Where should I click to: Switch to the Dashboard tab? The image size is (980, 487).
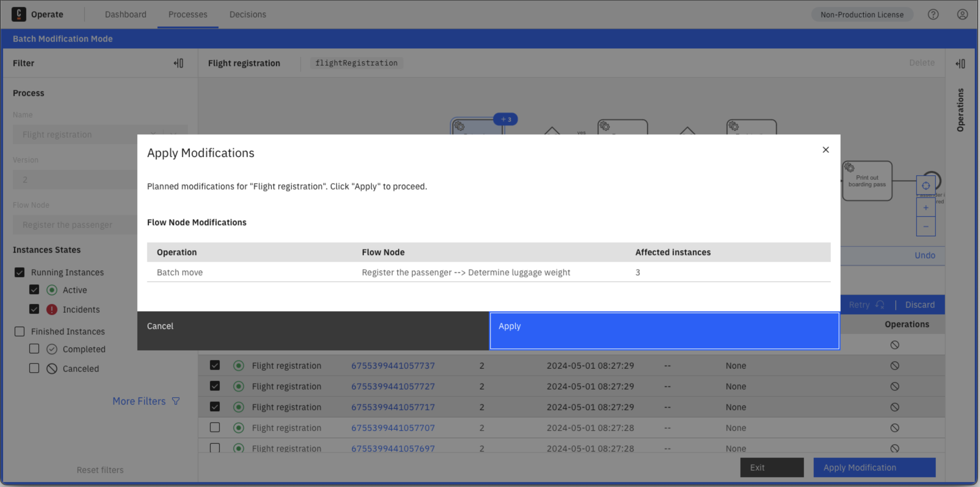click(x=125, y=14)
